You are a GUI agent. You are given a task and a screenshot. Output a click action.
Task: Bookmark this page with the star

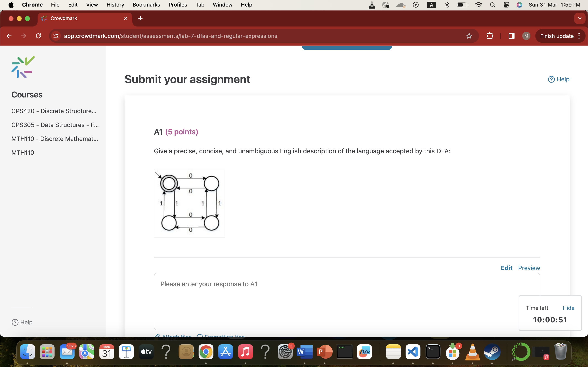[x=469, y=36]
